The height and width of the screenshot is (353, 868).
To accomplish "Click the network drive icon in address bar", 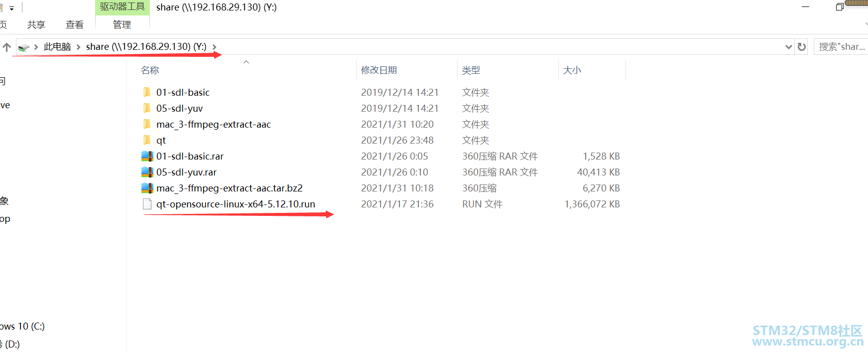I will (23, 47).
